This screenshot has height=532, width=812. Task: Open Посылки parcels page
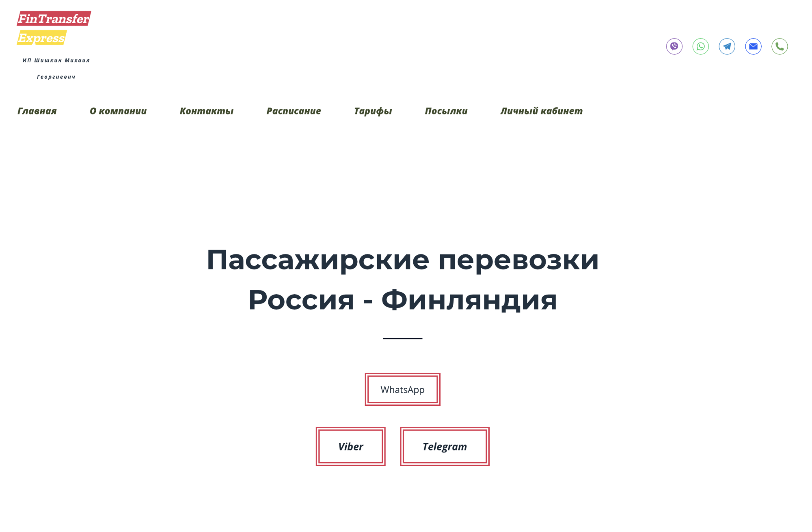pyautogui.click(x=445, y=110)
